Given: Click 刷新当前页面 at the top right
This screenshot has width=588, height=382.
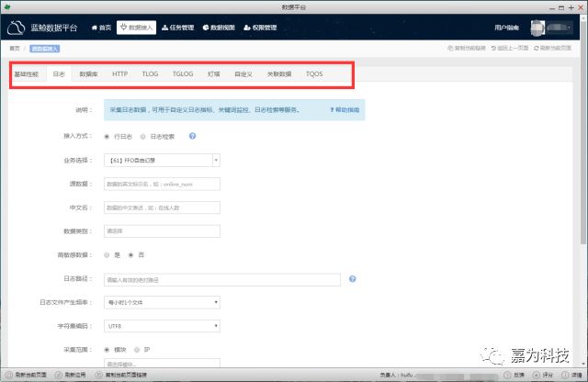Looking at the screenshot, I should (552, 48).
